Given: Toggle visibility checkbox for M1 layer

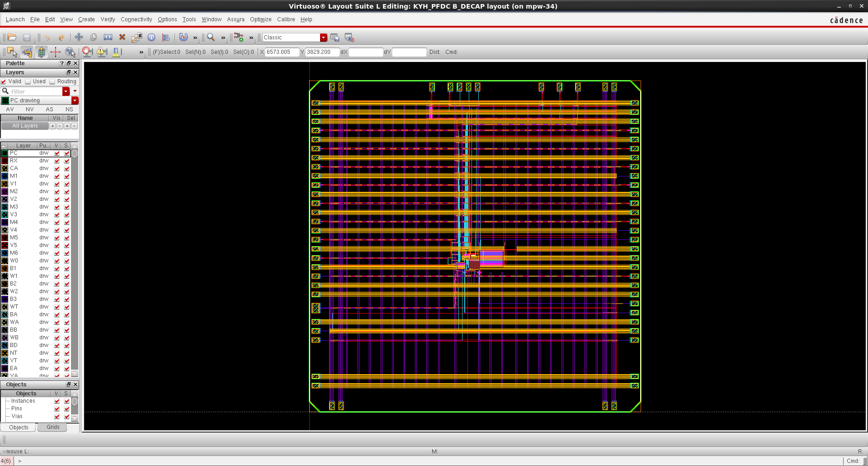Looking at the screenshot, I should (x=57, y=176).
